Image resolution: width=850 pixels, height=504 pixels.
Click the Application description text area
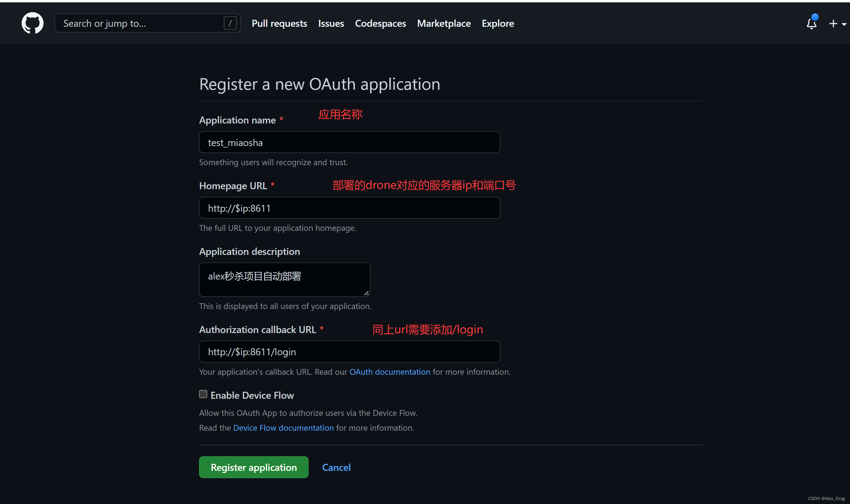284,280
